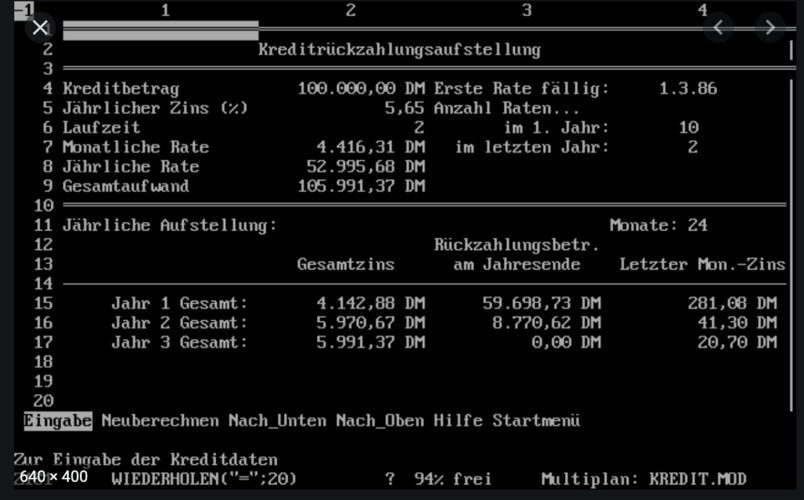Viewport: 804px width, 500px height.
Task: Click the Kreditbetrag value 100.000,00 DM
Action: 361,88
